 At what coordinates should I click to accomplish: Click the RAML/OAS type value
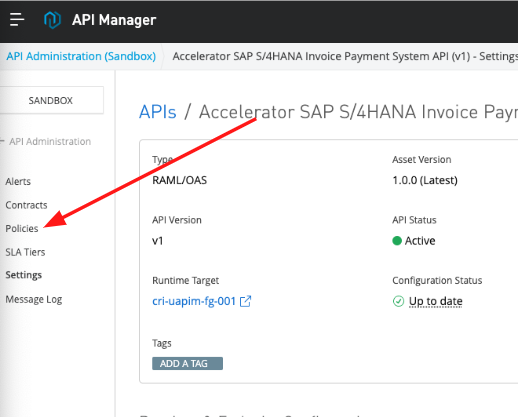[180, 180]
